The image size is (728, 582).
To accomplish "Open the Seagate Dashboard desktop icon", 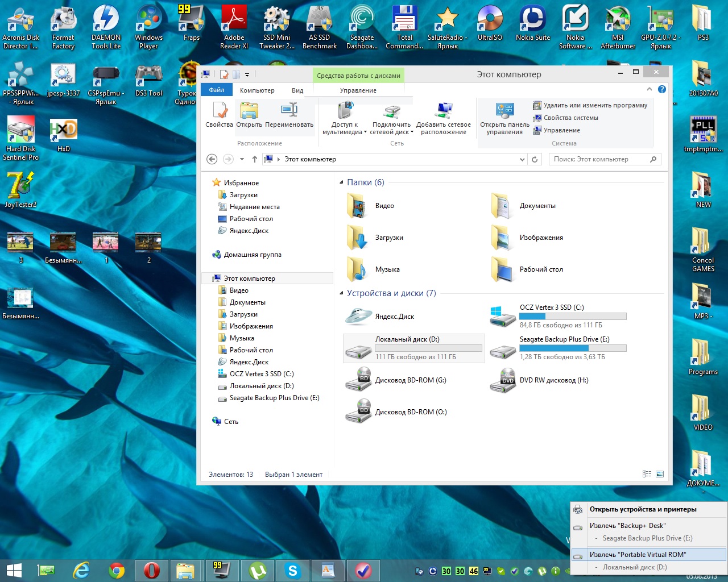I will click(362, 27).
